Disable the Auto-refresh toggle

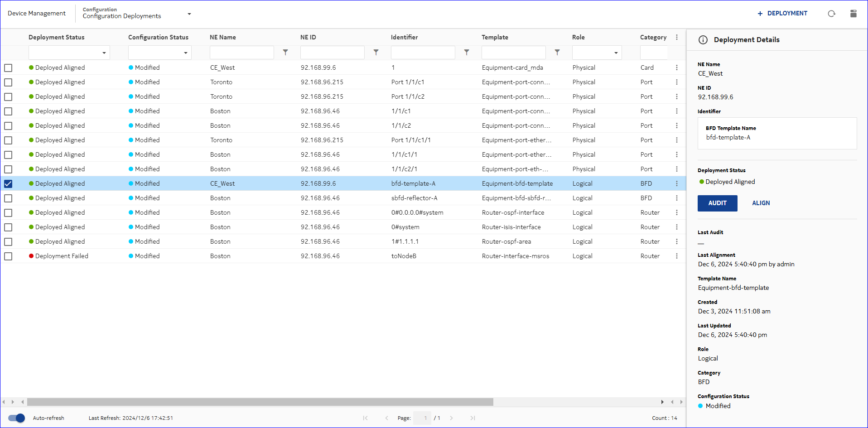click(17, 418)
